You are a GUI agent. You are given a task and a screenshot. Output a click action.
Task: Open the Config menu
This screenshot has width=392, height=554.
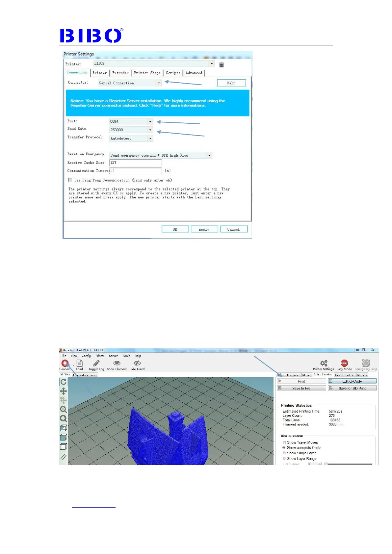pos(86,356)
